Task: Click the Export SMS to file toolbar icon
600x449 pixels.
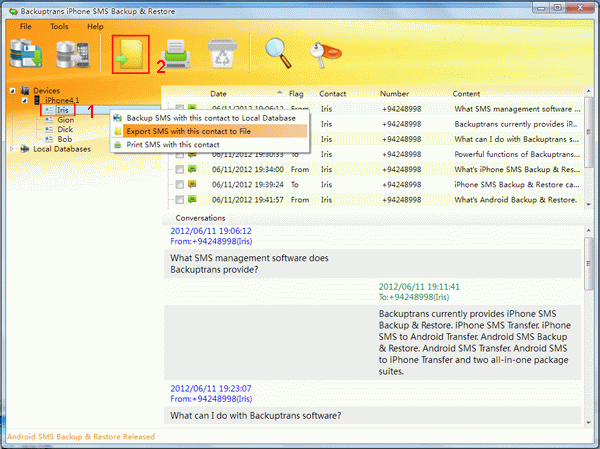Action: pos(130,54)
